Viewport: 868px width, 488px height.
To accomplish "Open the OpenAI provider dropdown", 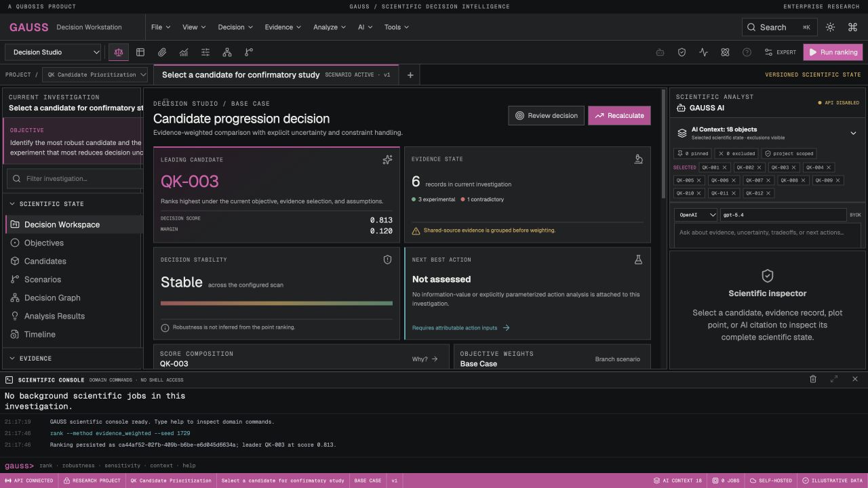I will point(696,215).
